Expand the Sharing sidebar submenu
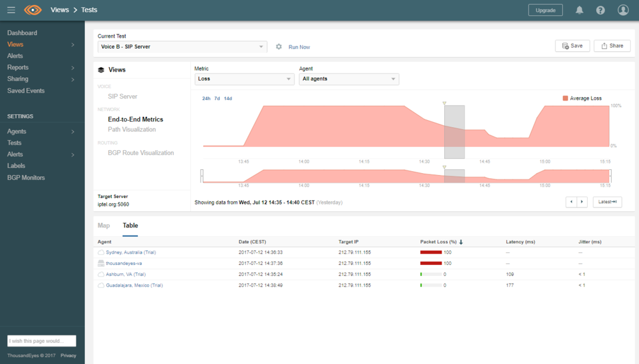Image resolution: width=639 pixels, height=364 pixels. point(73,79)
